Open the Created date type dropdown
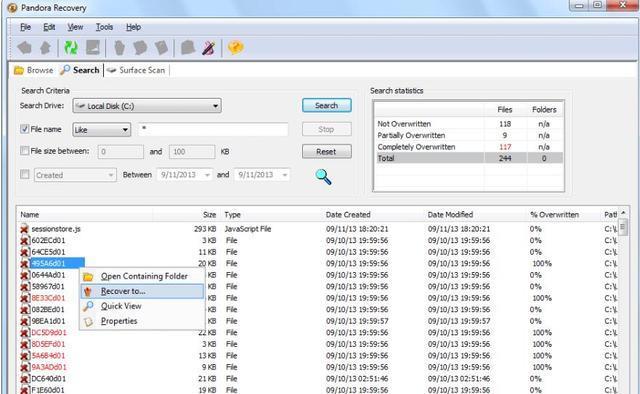This screenshot has width=640, height=394. click(x=75, y=175)
